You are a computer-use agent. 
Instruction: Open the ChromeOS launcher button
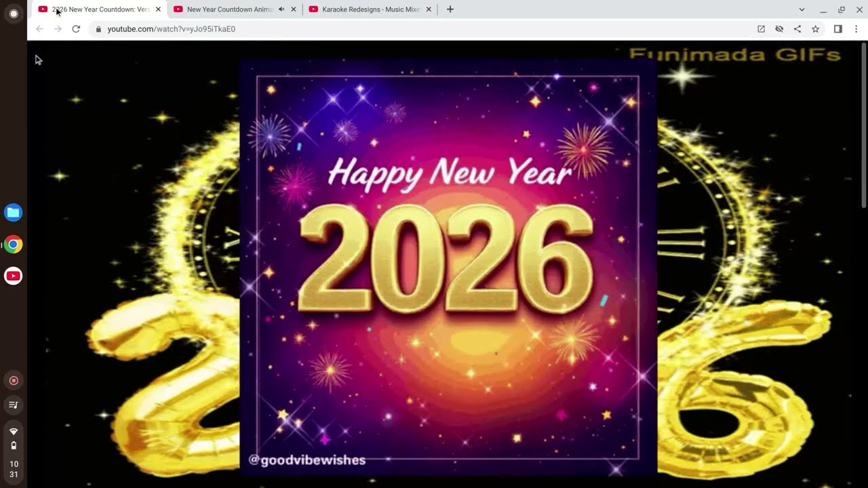(x=13, y=14)
